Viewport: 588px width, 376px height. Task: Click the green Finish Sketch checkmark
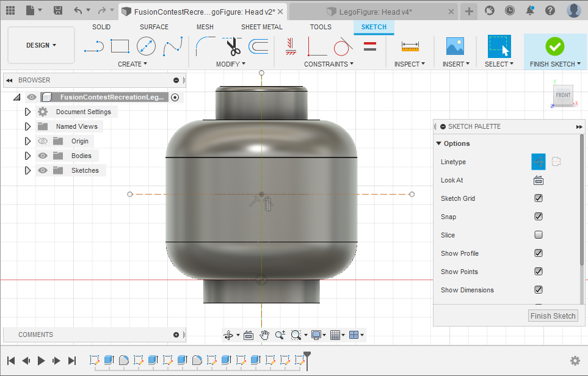click(x=555, y=47)
